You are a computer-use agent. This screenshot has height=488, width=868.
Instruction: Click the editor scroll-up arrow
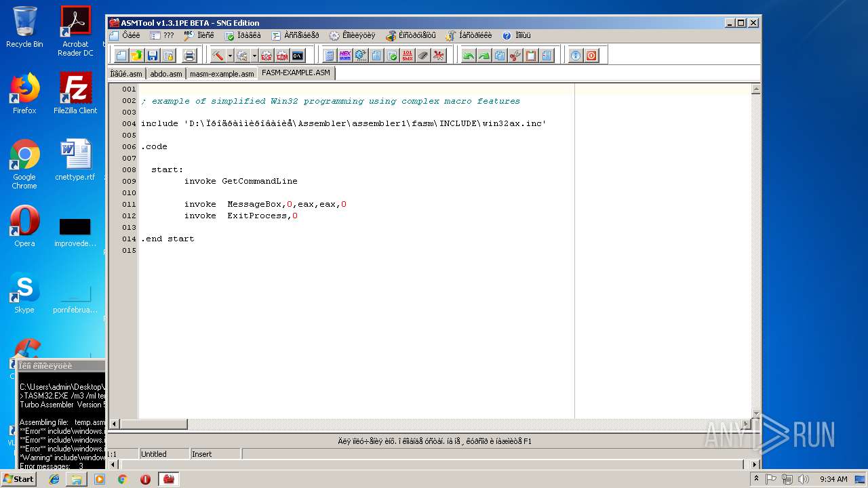(x=756, y=89)
